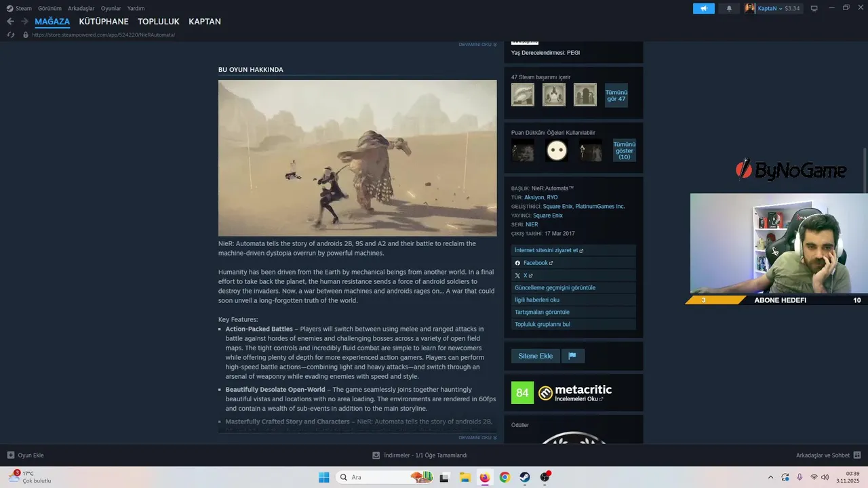This screenshot has height=488, width=868.
Task: Reload the store page
Action: (11, 35)
